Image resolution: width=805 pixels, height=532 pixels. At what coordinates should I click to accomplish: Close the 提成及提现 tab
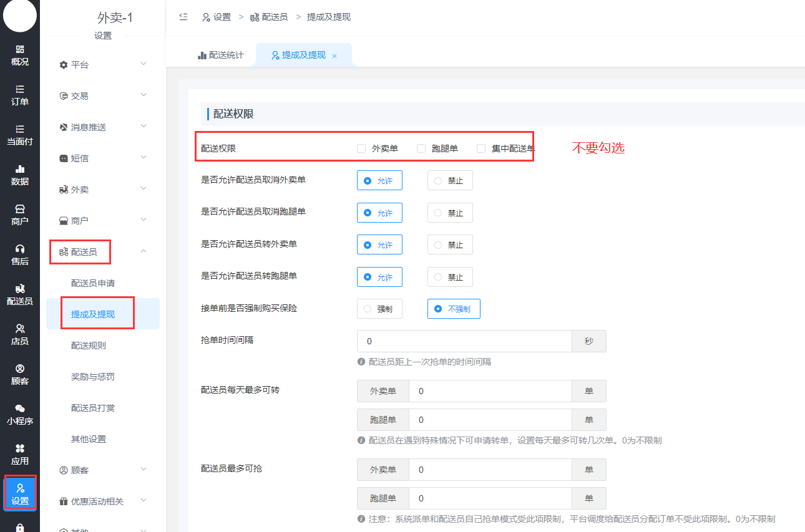pos(334,56)
